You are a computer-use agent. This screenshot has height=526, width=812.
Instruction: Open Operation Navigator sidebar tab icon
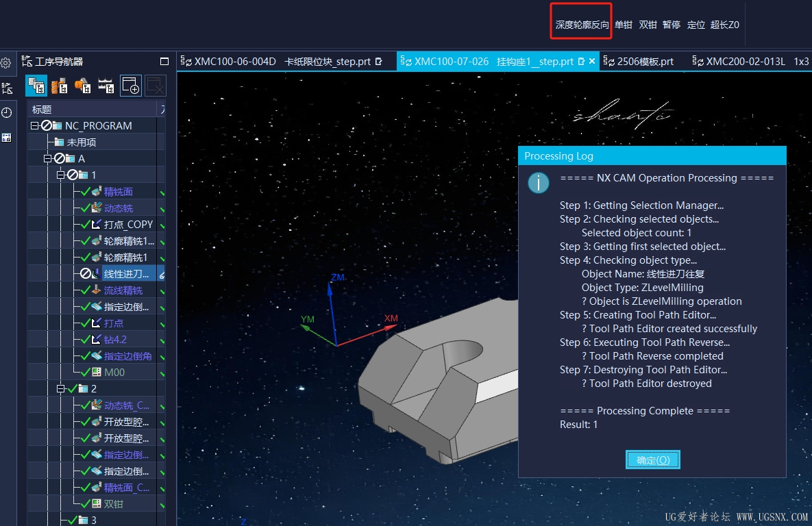click(7, 88)
